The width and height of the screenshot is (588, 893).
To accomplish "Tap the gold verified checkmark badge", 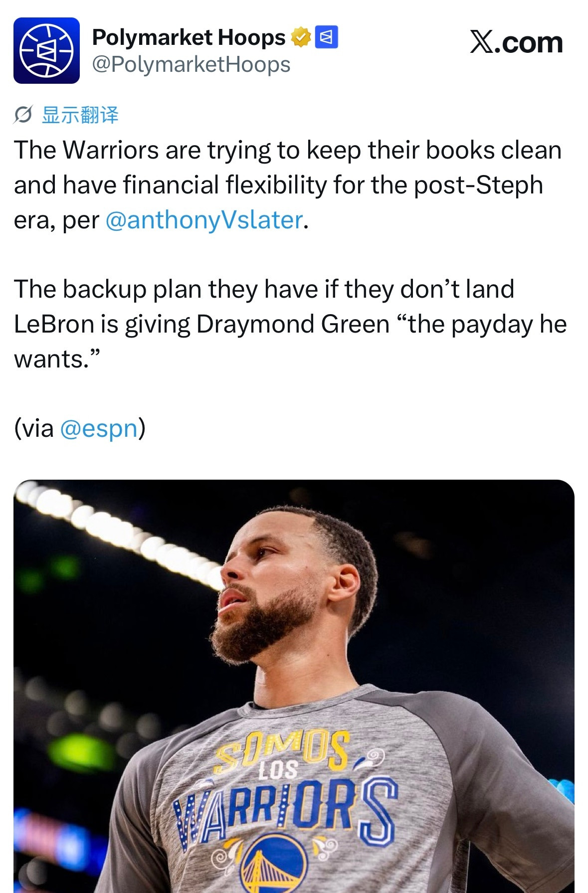I will (x=301, y=37).
